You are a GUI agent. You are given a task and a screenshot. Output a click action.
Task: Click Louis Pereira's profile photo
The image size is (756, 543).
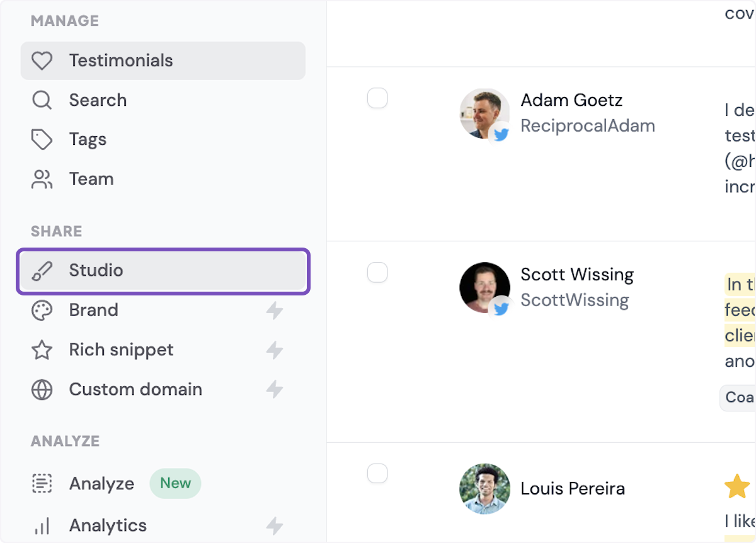[484, 489]
